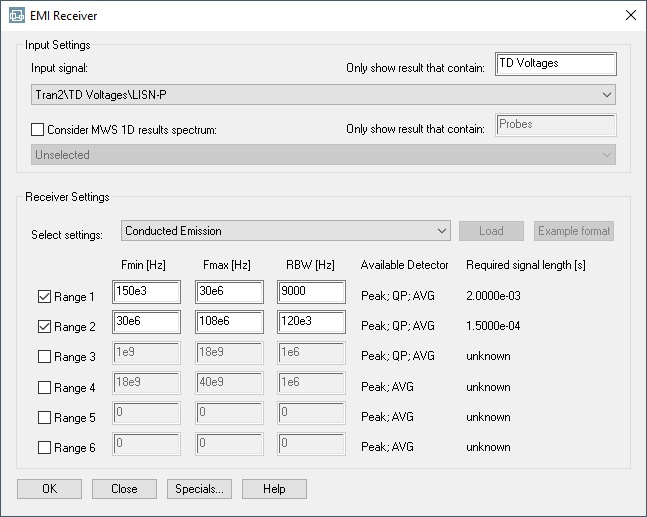Click the Range 2 RBW field
647x517 pixels.
pos(311,323)
